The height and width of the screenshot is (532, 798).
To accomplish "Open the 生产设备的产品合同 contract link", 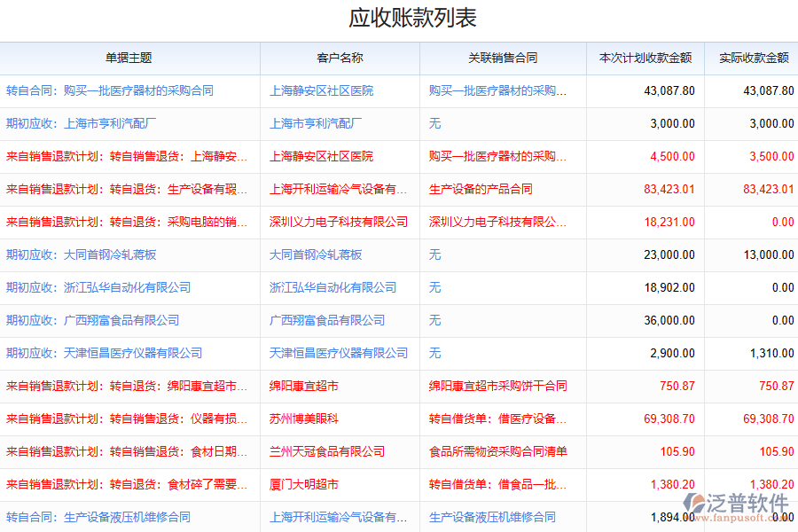I will click(x=481, y=189).
